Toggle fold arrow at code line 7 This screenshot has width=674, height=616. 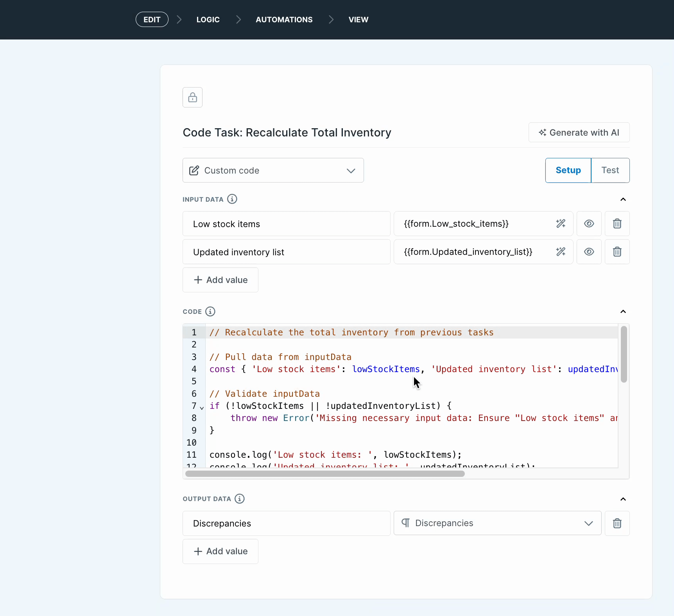coord(202,408)
